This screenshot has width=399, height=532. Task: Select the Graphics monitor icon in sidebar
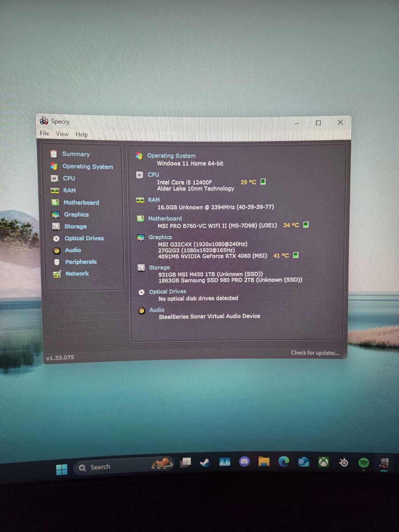pyautogui.click(x=55, y=215)
